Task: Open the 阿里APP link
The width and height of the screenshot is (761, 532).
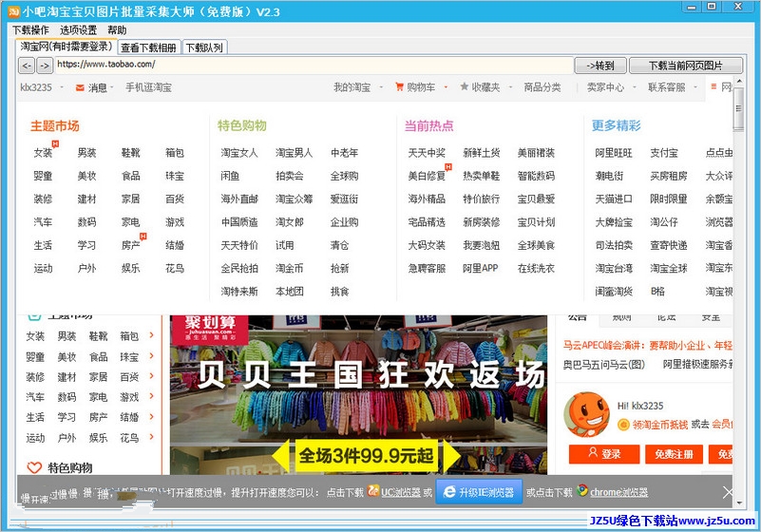Action: click(x=481, y=268)
